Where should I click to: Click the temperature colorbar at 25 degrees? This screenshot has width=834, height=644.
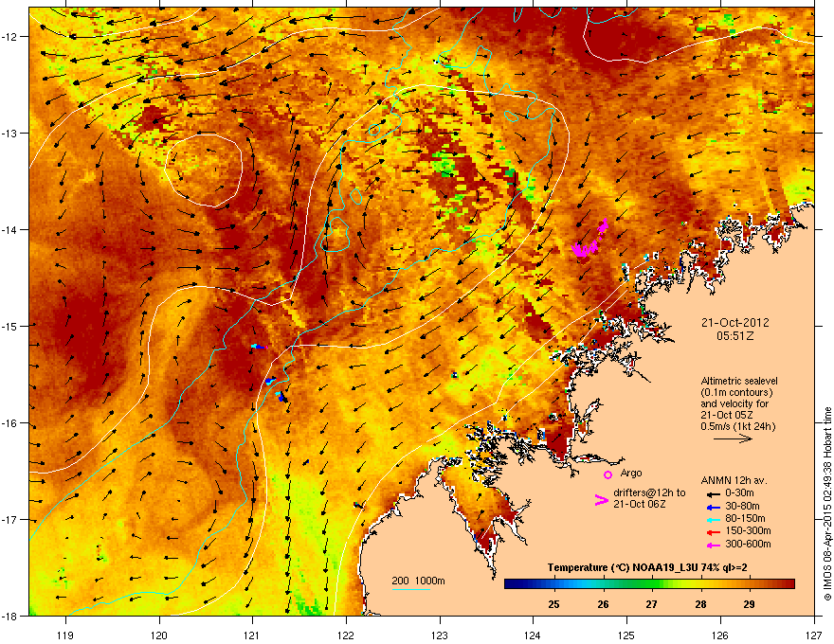(x=553, y=584)
